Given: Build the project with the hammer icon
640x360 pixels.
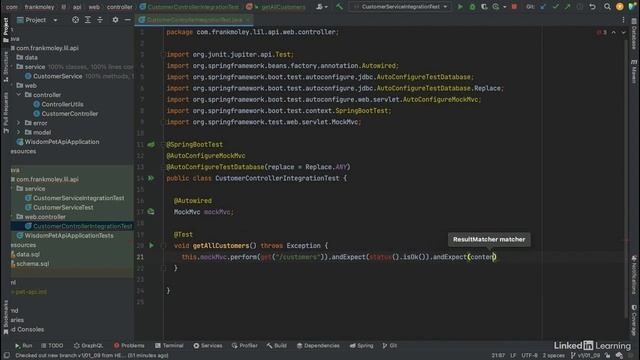Looking at the screenshot, I should coord(339,7).
